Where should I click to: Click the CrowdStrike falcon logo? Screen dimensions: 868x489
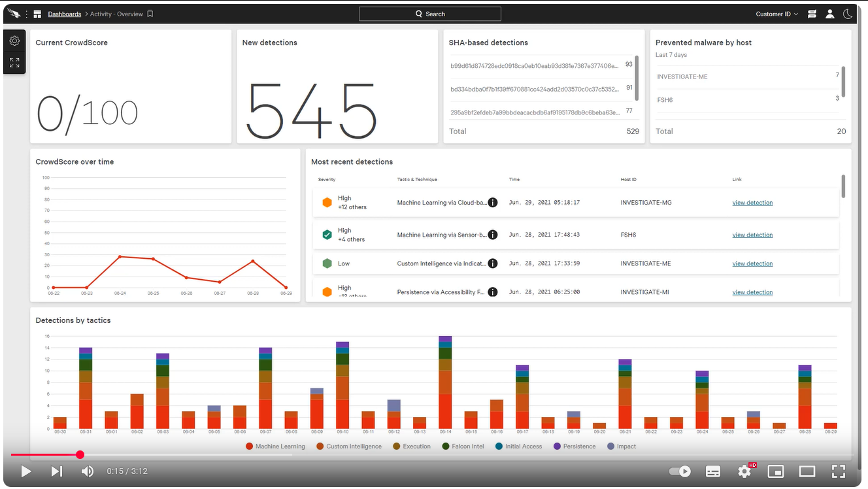point(14,14)
